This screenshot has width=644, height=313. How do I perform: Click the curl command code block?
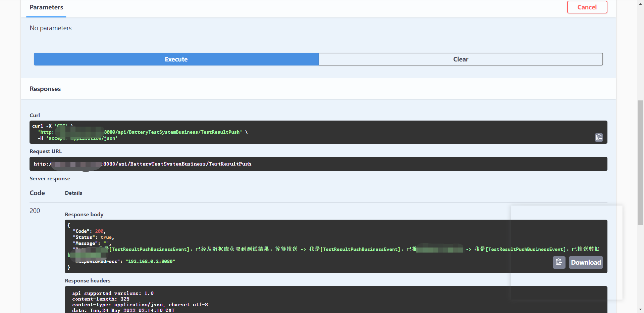coord(318,132)
